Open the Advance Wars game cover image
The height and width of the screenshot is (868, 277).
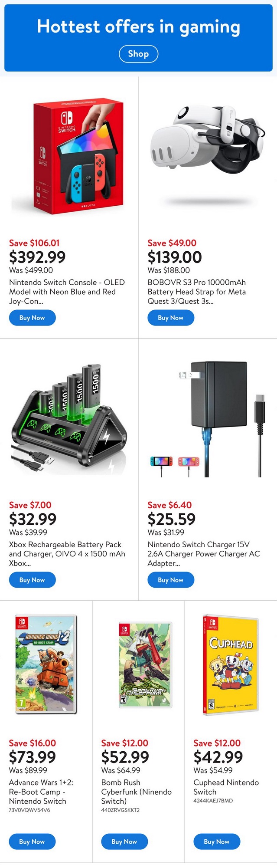pos(46,664)
